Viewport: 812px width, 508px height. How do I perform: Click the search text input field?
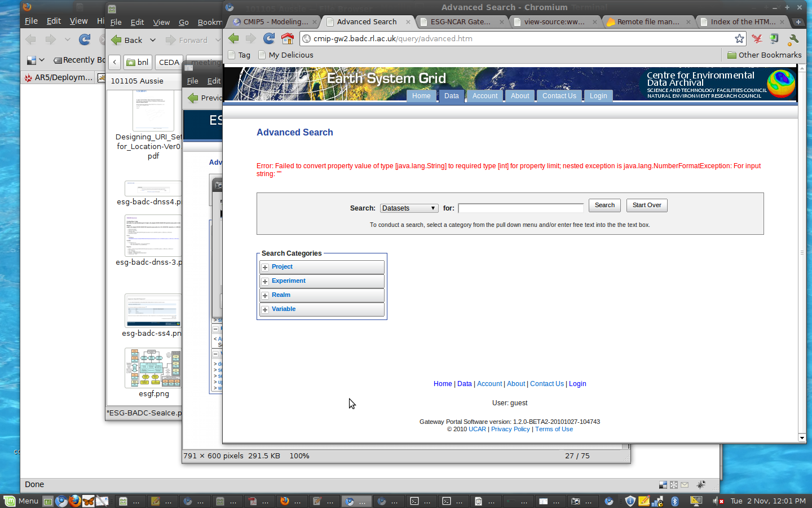520,208
